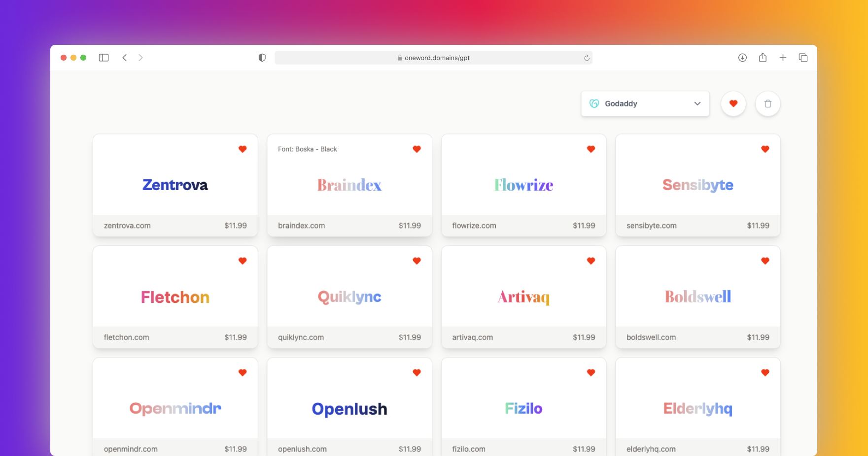
Task: Open the Safari share icon
Action: pos(763,58)
